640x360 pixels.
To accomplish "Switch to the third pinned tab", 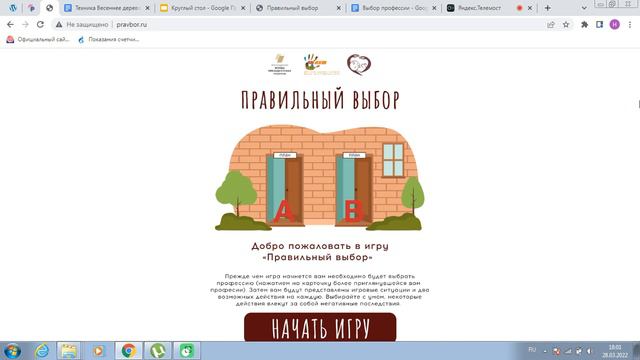I will (x=49, y=8).
